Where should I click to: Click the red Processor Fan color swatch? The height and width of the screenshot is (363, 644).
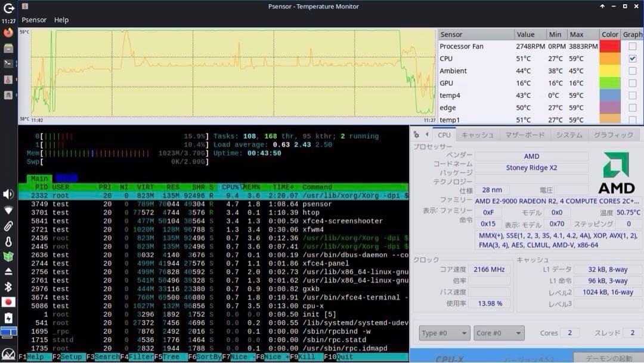tap(610, 47)
